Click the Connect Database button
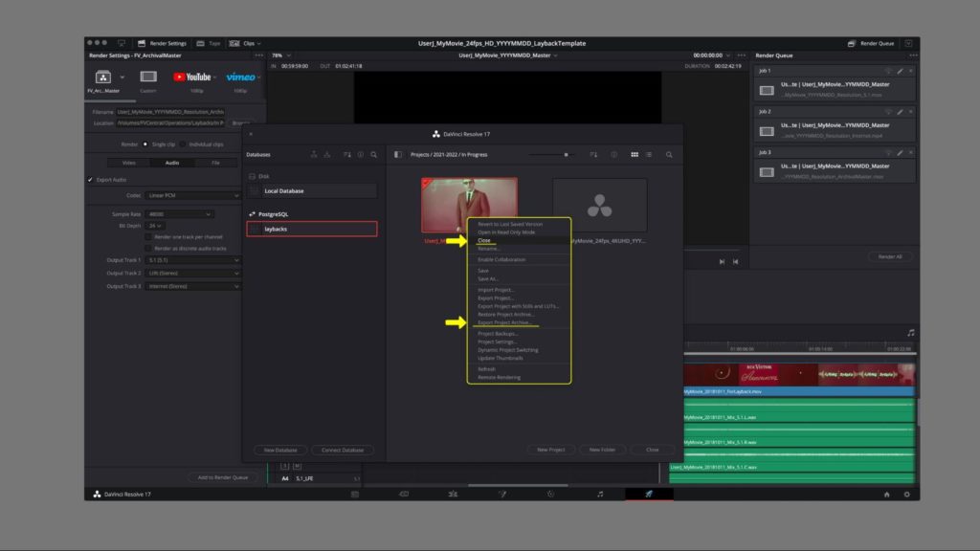Image resolution: width=980 pixels, height=551 pixels. [x=343, y=450]
